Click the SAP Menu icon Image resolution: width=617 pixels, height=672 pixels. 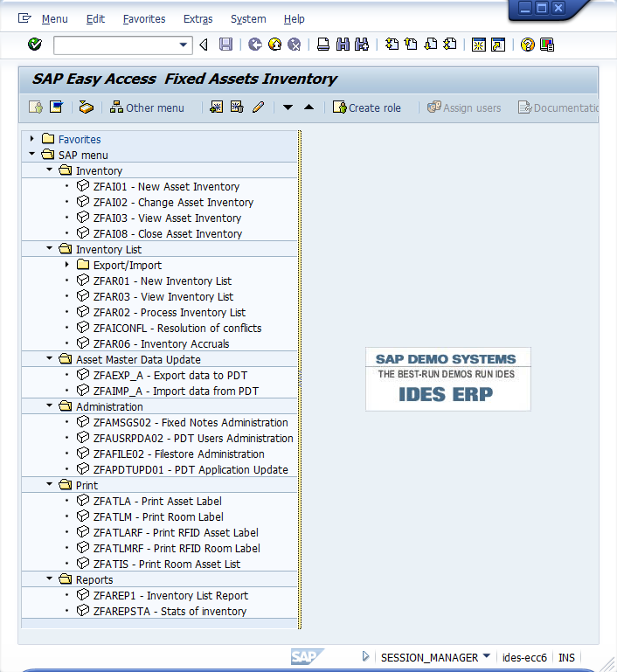(56, 107)
